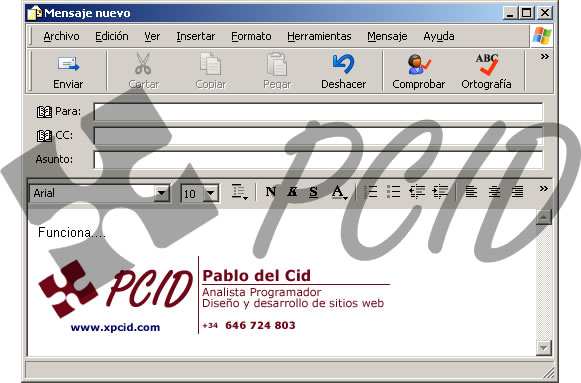The image size is (581, 383).
Task: Open the Herramientas menu
Action: point(319,36)
